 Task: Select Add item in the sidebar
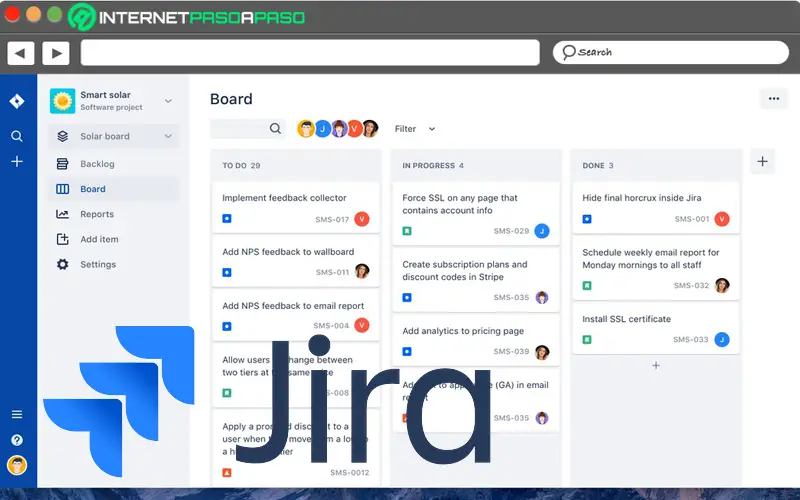tap(113, 239)
